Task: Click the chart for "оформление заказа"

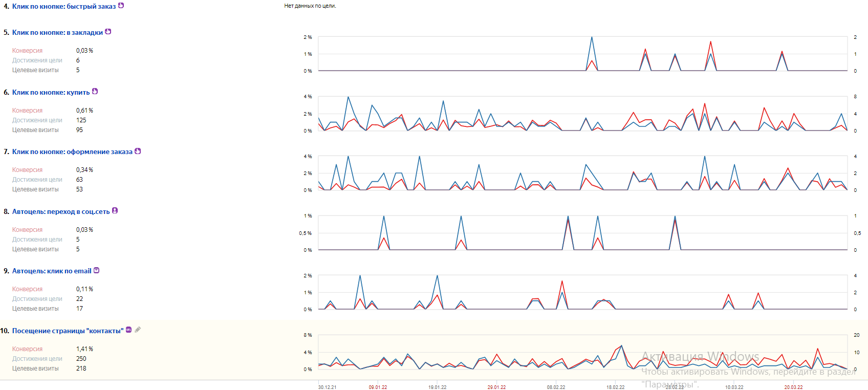Action: click(x=583, y=173)
